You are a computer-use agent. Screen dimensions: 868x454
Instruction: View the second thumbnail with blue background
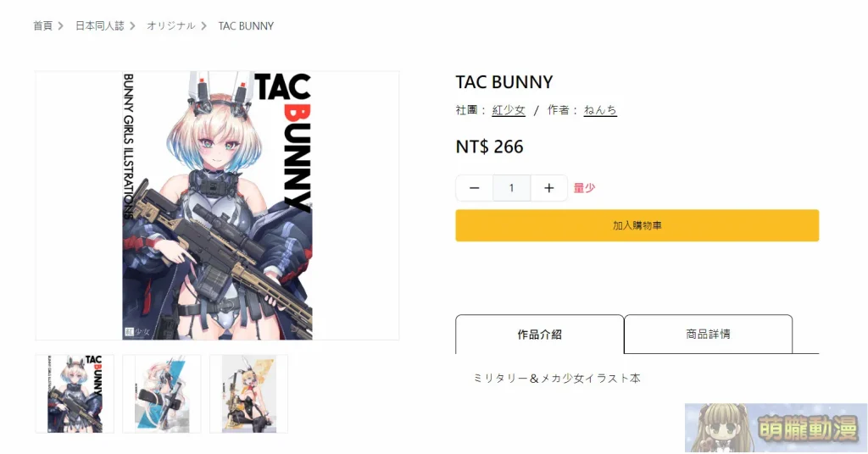162,394
